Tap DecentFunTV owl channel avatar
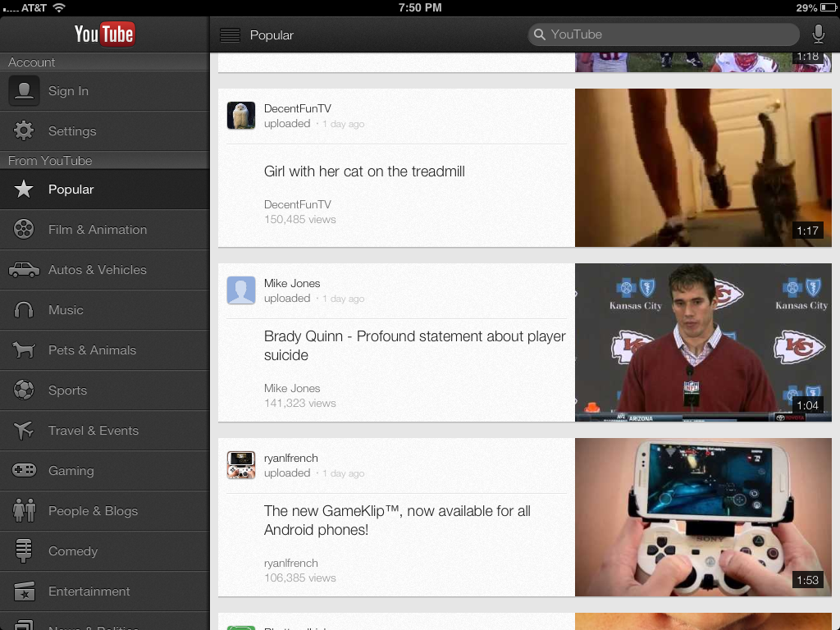The image size is (840, 630). coord(241,115)
